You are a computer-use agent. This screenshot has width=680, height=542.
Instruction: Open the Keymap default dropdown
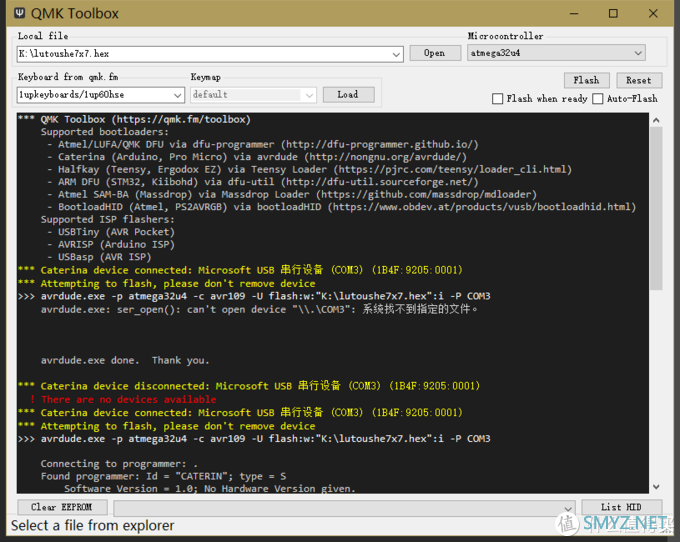click(x=309, y=95)
